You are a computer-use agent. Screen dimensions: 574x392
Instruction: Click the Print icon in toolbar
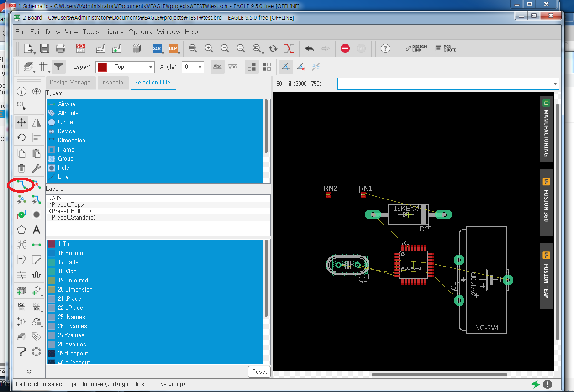(60, 48)
